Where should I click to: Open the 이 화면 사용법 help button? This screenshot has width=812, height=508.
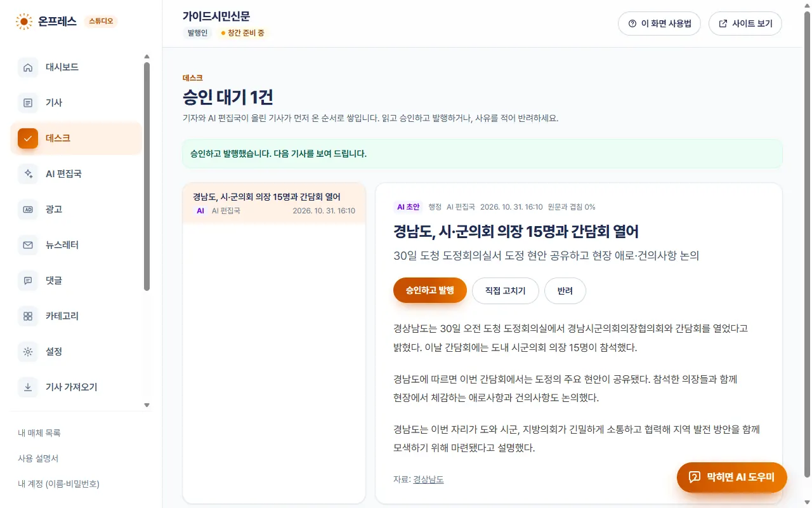pos(659,23)
